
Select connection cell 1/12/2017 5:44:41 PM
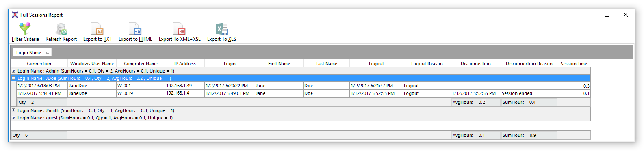[42, 93]
